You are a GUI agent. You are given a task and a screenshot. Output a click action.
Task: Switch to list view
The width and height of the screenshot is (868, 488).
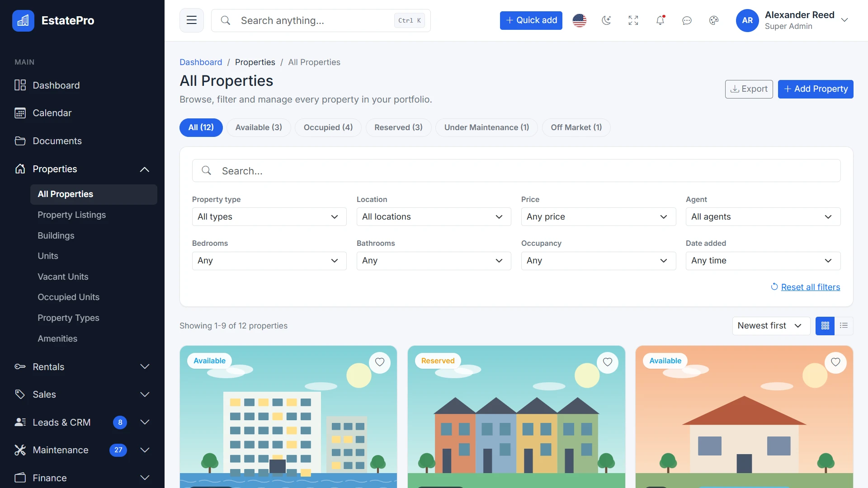844,326
